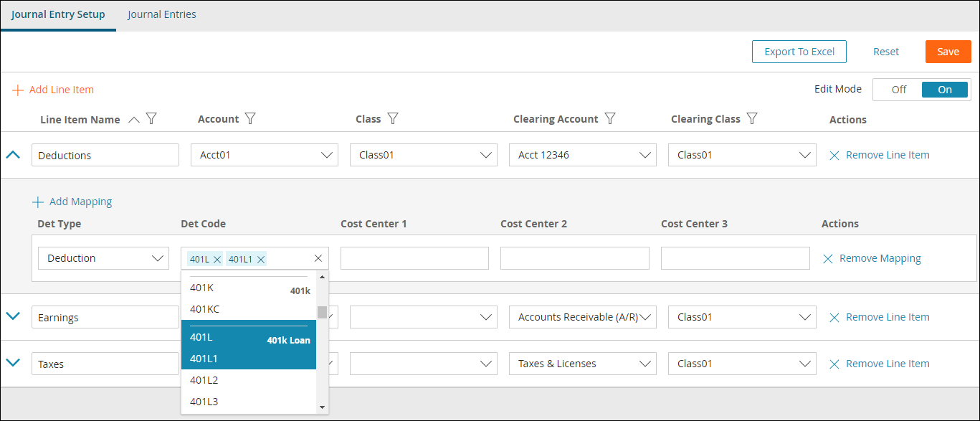Click the Deductions line item name field
980x421 pixels.
(x=105, y=155)
